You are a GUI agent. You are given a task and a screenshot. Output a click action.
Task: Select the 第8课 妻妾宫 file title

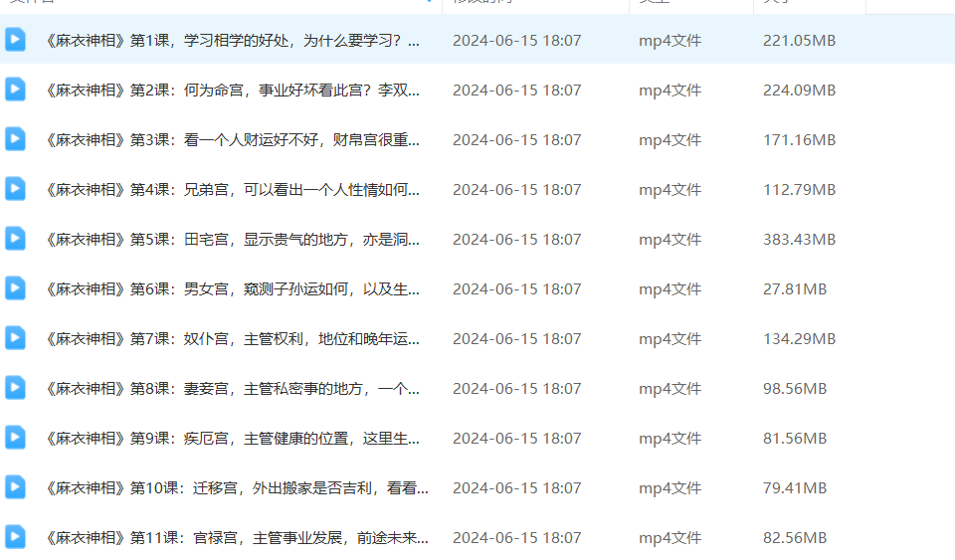point(233,389)
